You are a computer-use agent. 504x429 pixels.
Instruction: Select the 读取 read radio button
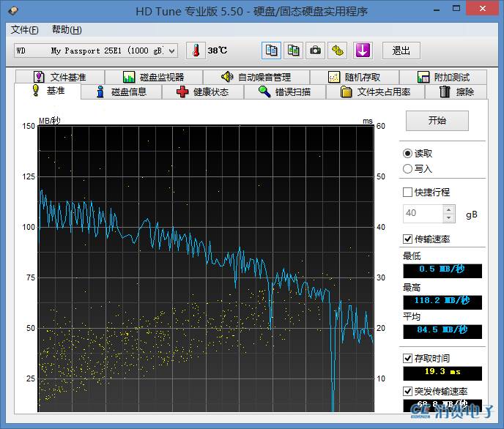407,153
